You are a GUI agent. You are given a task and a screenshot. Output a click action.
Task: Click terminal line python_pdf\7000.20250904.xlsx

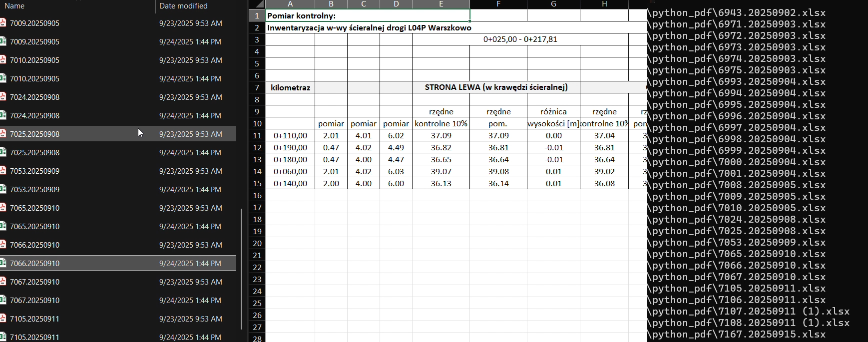737,162
